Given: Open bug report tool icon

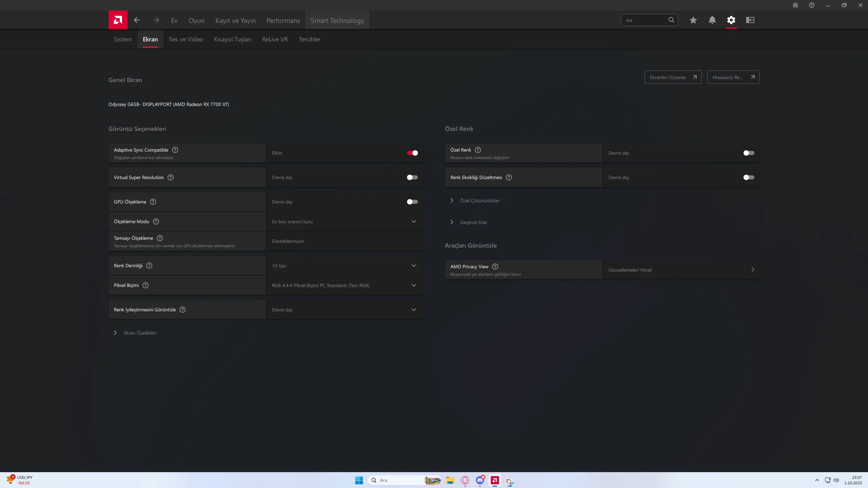Looking at the screenshot, I should coord(795,5).
